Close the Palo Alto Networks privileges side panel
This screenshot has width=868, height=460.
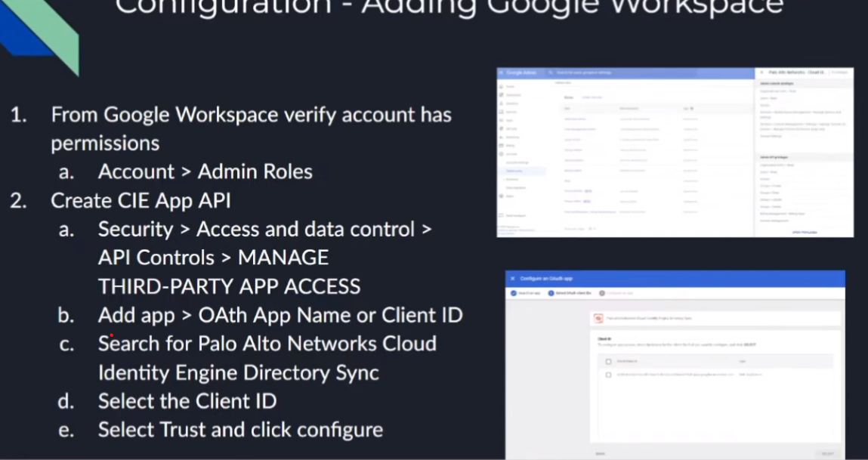click(761, 73)
